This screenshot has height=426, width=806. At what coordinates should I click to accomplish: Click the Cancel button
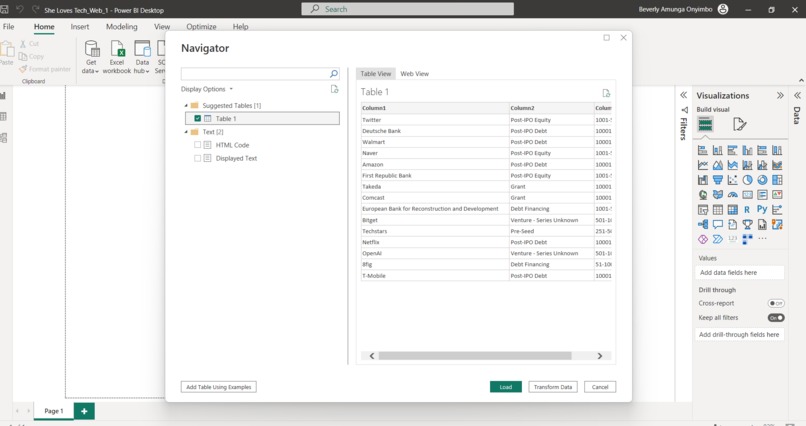[x=600, y=387]
